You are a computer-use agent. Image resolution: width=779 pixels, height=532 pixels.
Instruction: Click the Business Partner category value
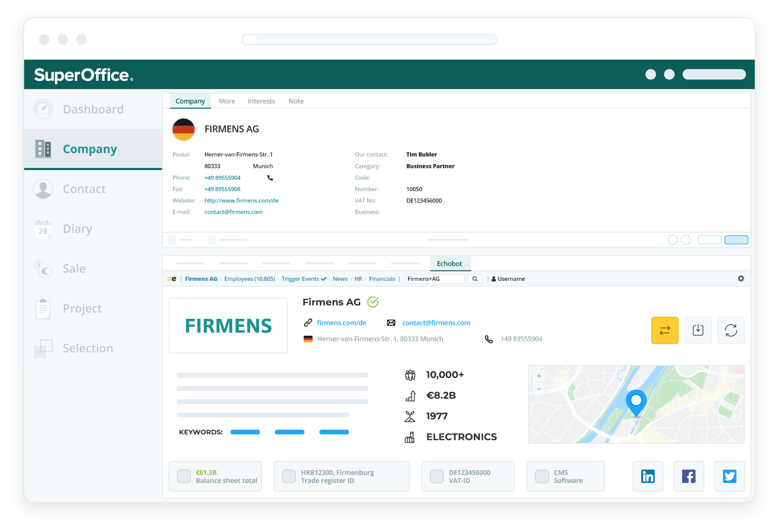pyautogui.click(x=430, y=166)
